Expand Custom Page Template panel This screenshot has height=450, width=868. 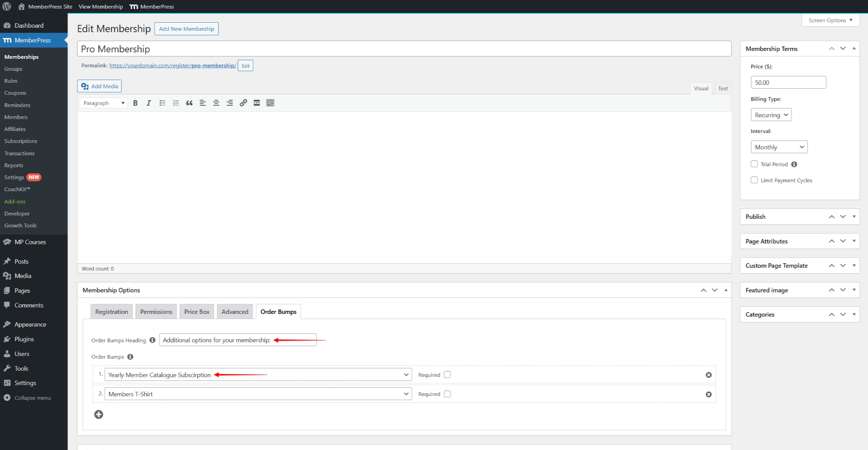[854, 266]
